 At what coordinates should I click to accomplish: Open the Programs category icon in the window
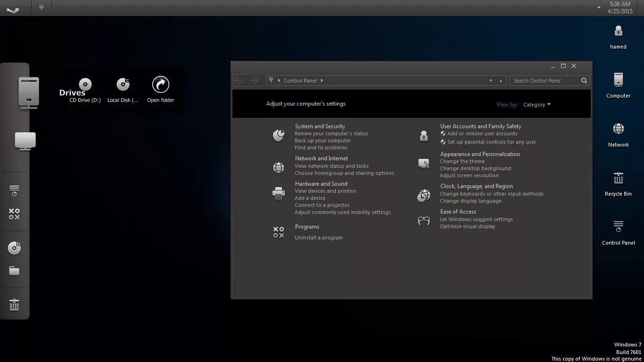click(x=279, y=232)
